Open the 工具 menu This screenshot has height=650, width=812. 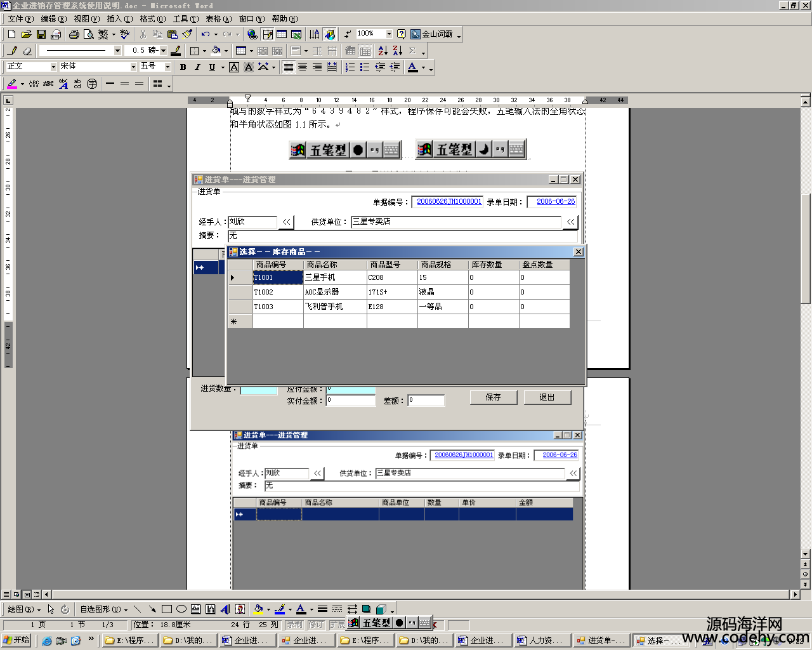click(x=185, y=19)
